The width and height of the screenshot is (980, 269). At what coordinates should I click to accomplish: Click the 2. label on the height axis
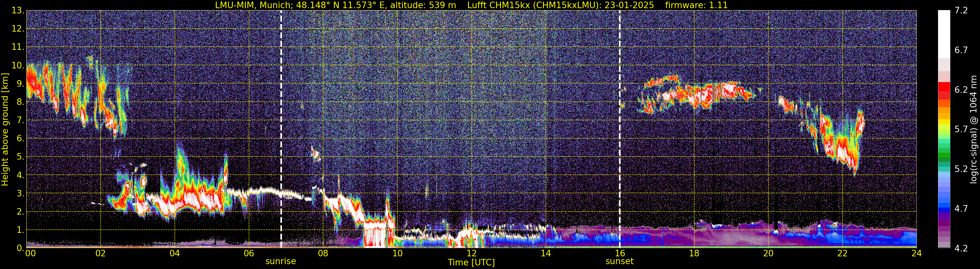click(20, 212)
